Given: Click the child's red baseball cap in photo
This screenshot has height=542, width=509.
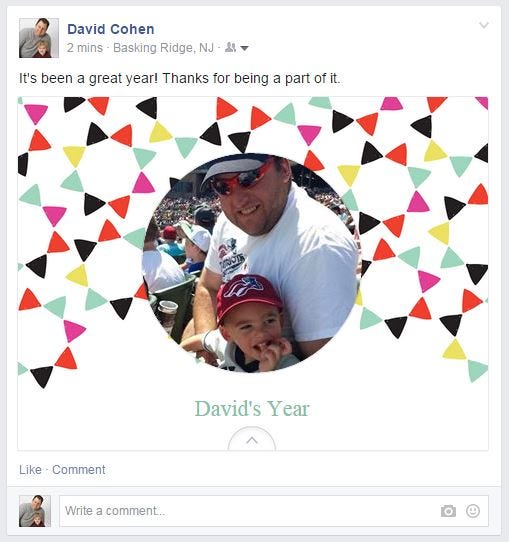Looking at the screenshot, I should pos(248,295).
